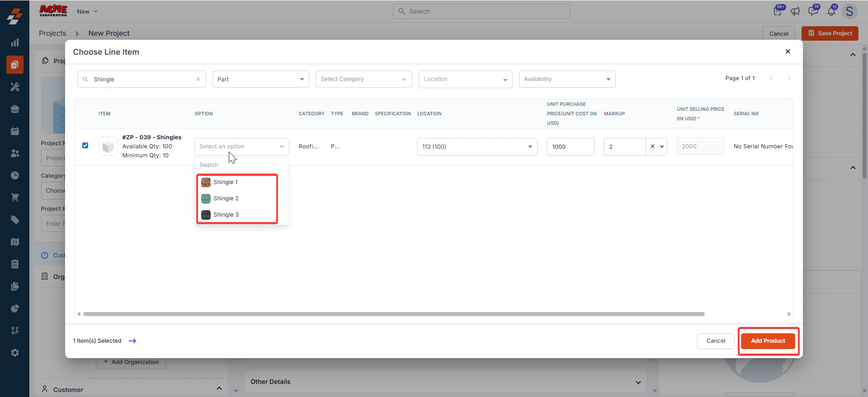Open the markup type chevron dropdown
Screen dimensions: 868x397
click(662, 147)
